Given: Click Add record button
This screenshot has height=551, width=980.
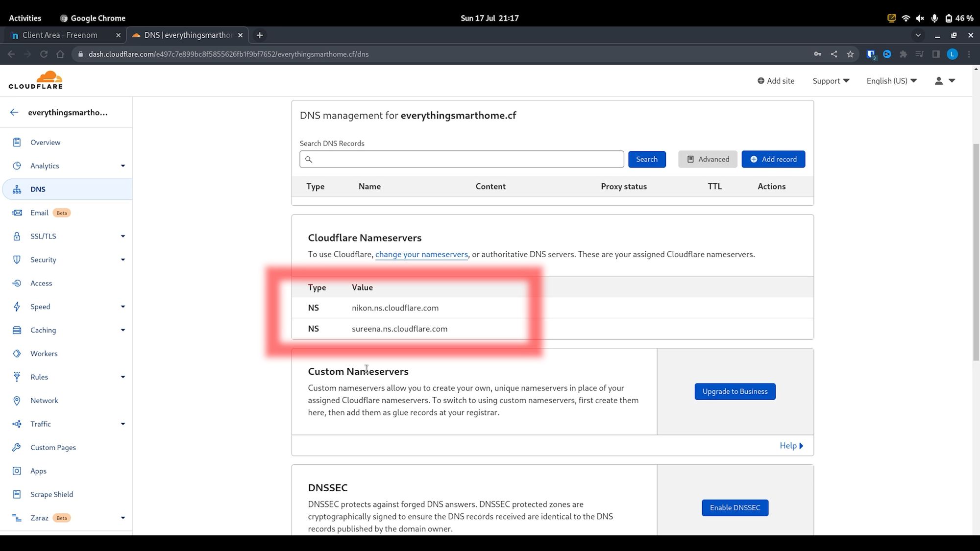Looking at the screenshot, I should click(773, 159).
